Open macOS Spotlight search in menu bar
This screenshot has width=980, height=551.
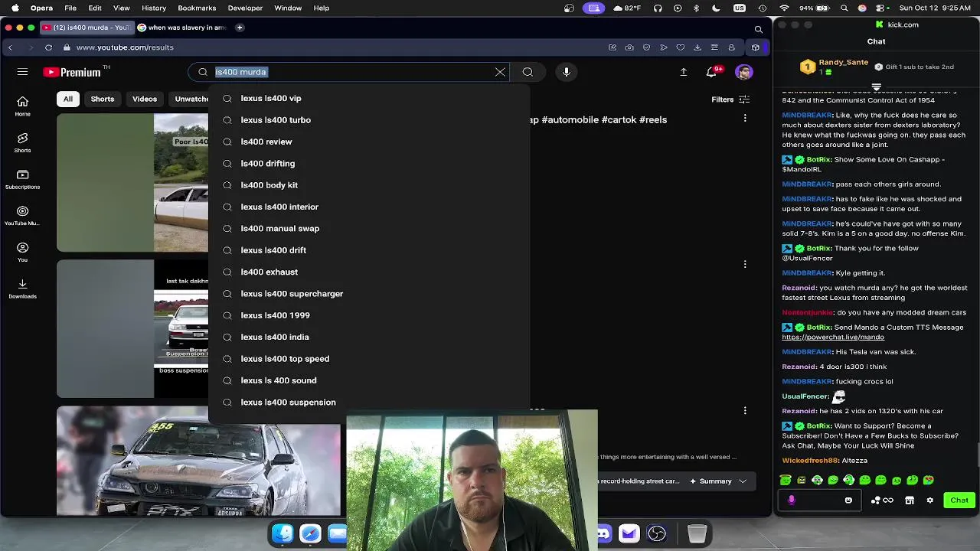coord(844,8)
